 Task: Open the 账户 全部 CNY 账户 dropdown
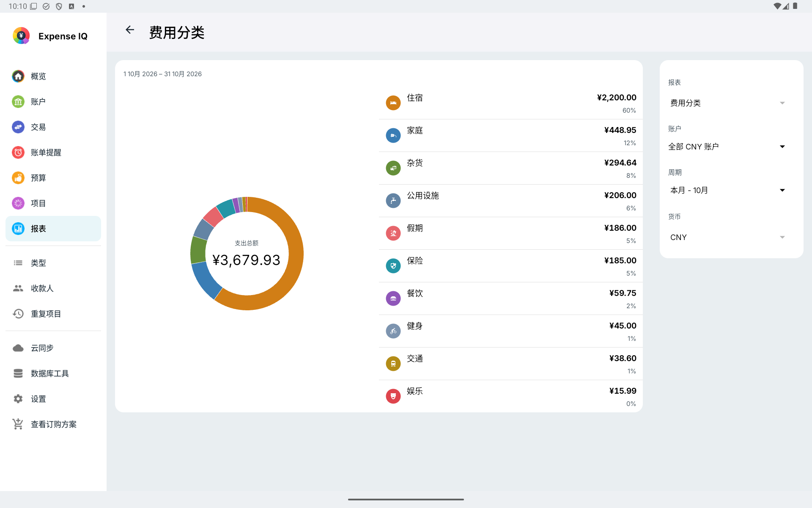click(x=728, y=147)
